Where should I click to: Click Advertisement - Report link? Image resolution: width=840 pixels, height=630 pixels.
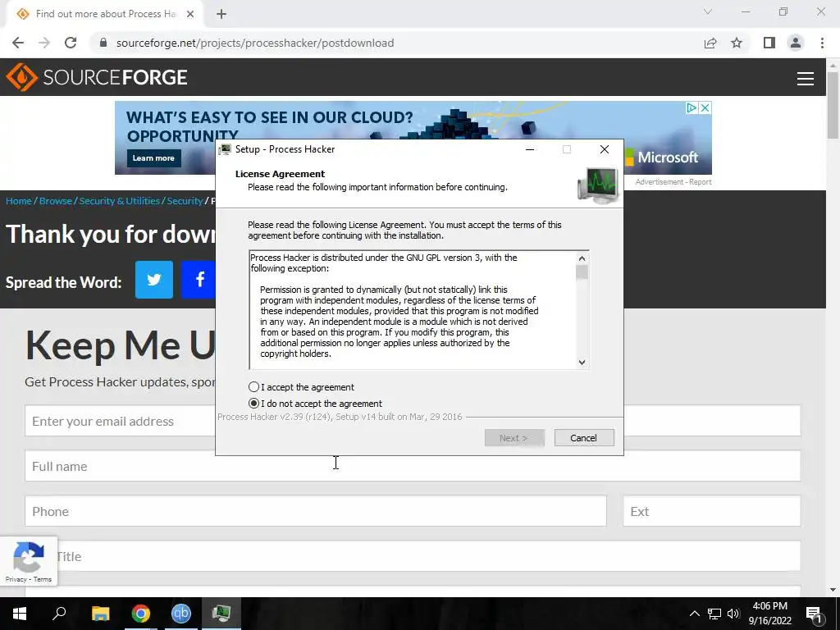(673, 182)
